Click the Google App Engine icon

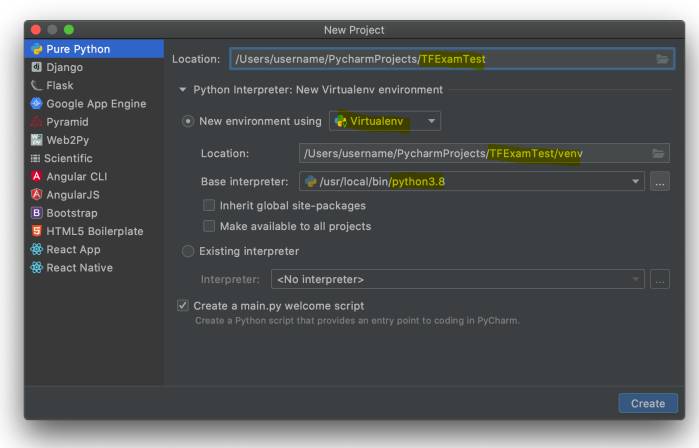click(37, 103)
